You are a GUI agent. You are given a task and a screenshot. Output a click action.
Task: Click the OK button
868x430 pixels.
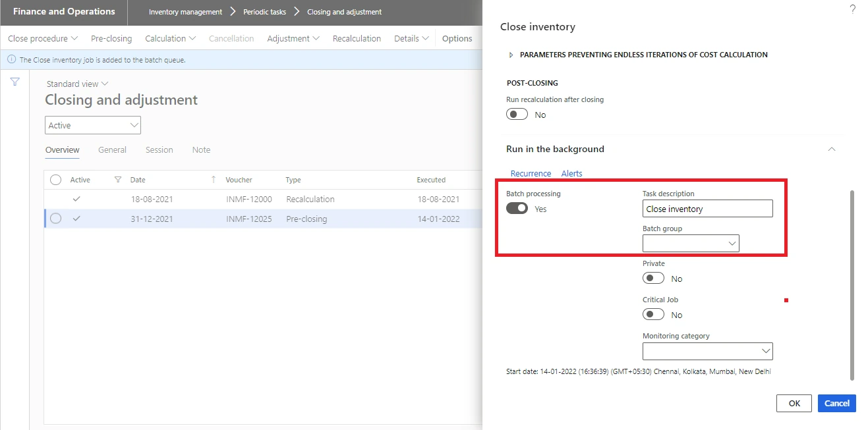click(794, 403)
